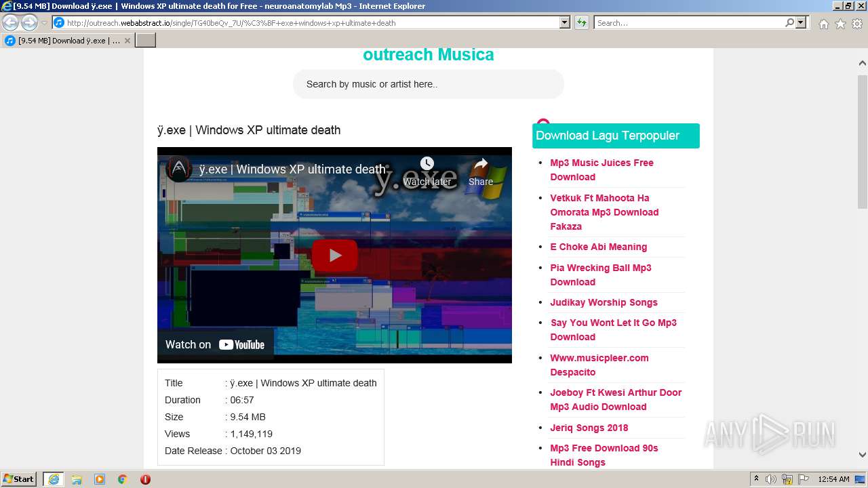Open 'Say You Wont Let It Go' link
The width and height of the screenshot is (868, 488).
click(x=613, y=329)
